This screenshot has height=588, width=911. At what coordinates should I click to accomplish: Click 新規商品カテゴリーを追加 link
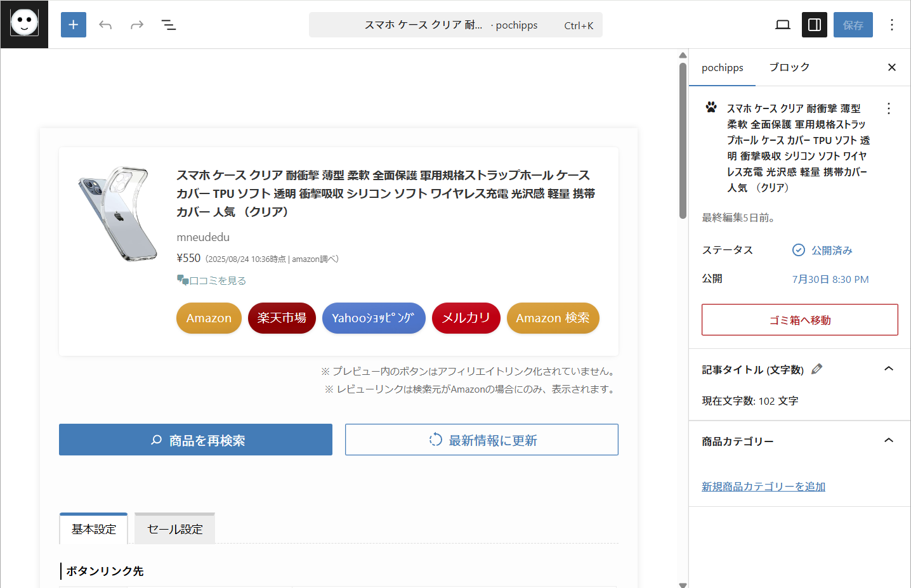pos(763,487)
